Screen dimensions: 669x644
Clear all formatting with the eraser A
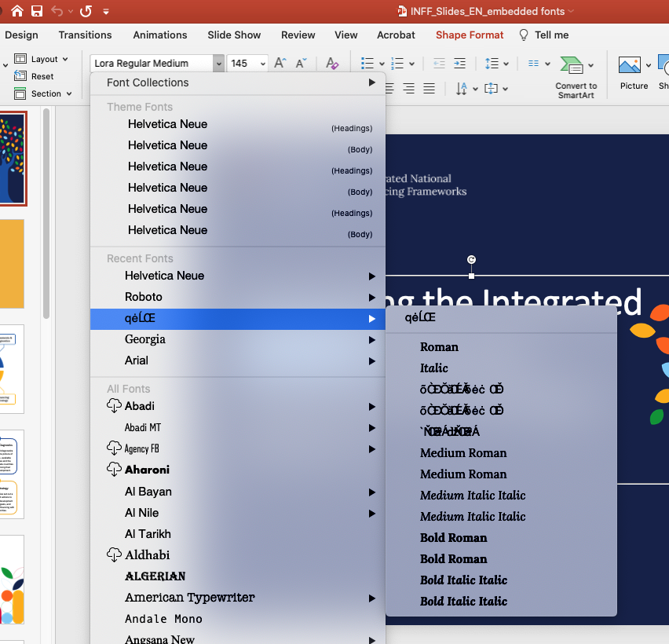point(332,63)
